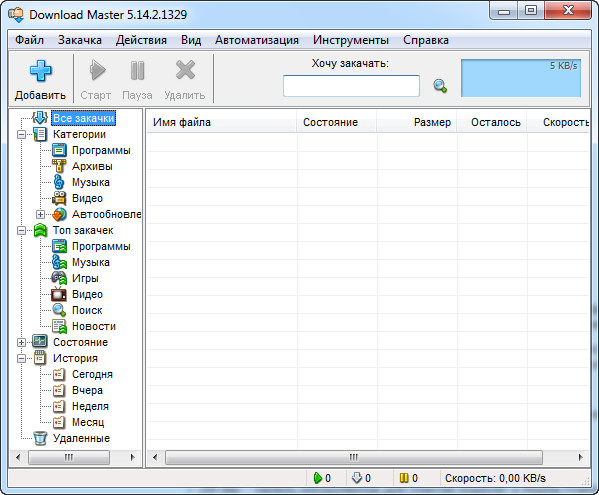Click the Видео TV icon under Топ закачек
599x495 pixels.
click(59, 294)
